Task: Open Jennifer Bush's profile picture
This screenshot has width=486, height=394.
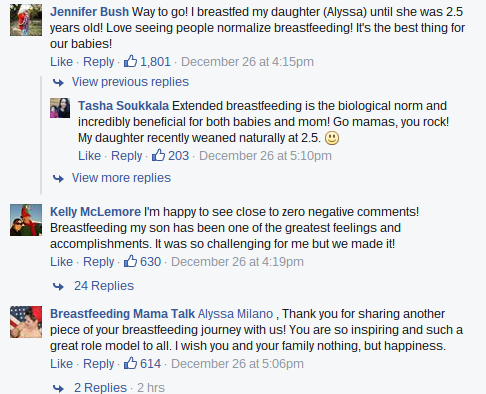Action: point(26,20)
